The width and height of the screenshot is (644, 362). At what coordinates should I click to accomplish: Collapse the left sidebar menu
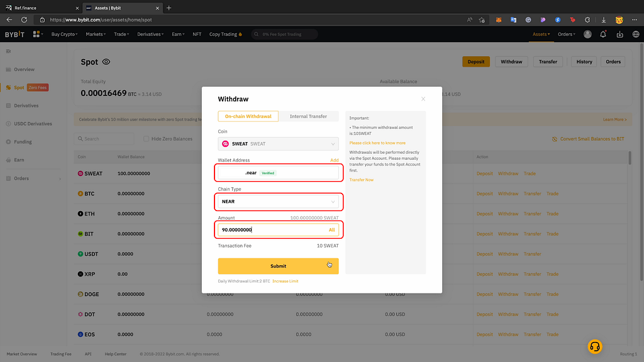tap(8, 52)
